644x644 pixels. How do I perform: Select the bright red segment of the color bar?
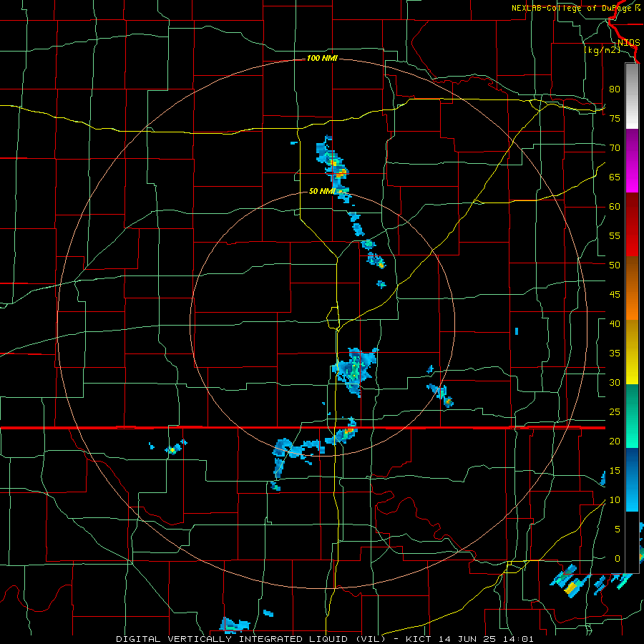point(632,240)
